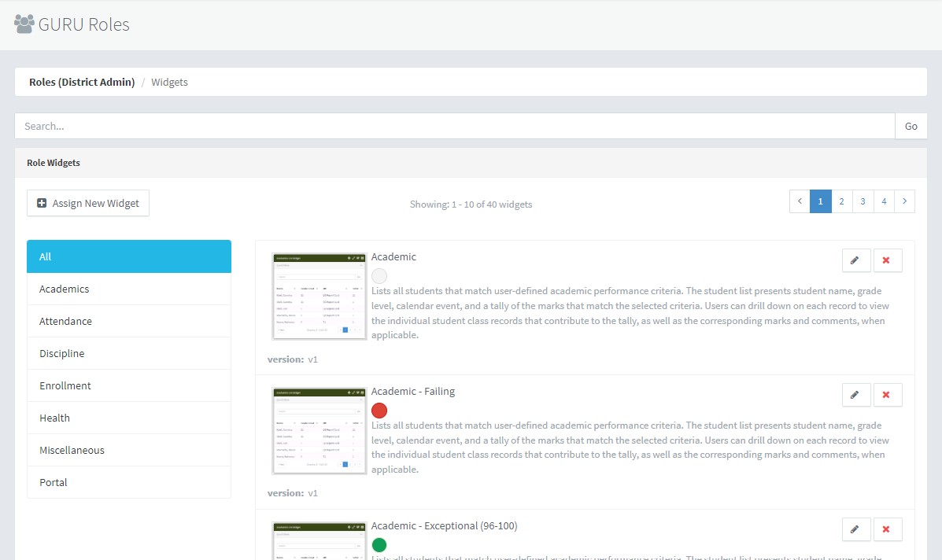This screenshot has width=942, height=560.
Task: Edit the Academic - Exceptional (96-100) widget pencil
Action: click(x=856, y=529)
